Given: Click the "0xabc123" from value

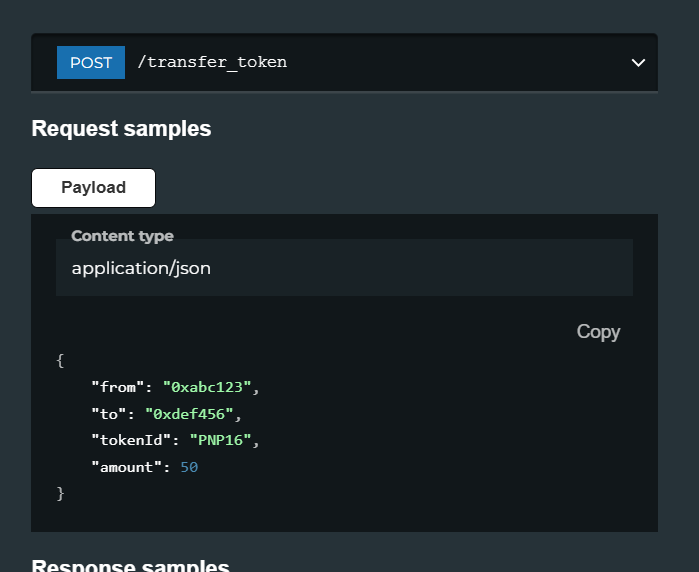Looking at the screenshot, I should 207,387.
